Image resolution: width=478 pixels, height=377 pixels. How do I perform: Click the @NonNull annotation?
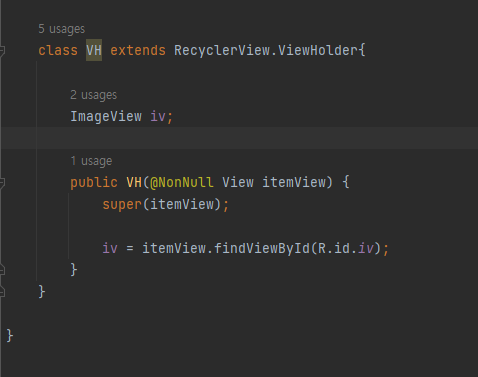click(x=182, y=183)
